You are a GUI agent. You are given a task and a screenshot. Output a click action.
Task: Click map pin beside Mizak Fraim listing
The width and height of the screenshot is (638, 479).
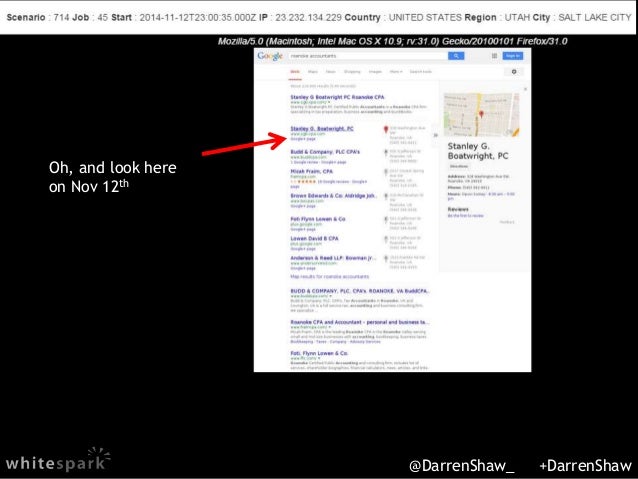386,173
